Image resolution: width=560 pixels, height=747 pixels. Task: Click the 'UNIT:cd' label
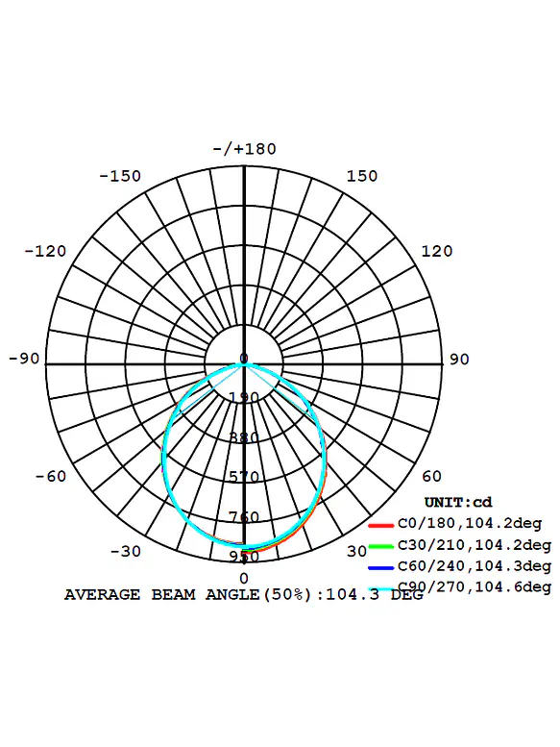458,502
